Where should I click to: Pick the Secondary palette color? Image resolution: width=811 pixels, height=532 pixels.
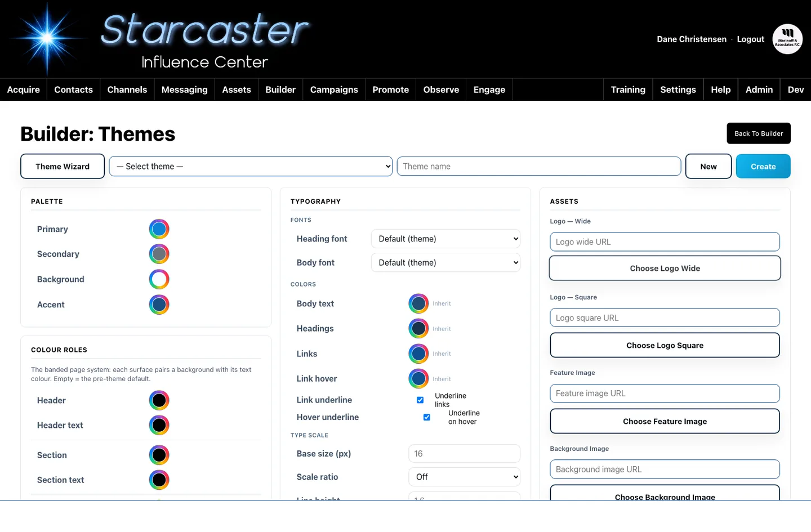[159, 254]
